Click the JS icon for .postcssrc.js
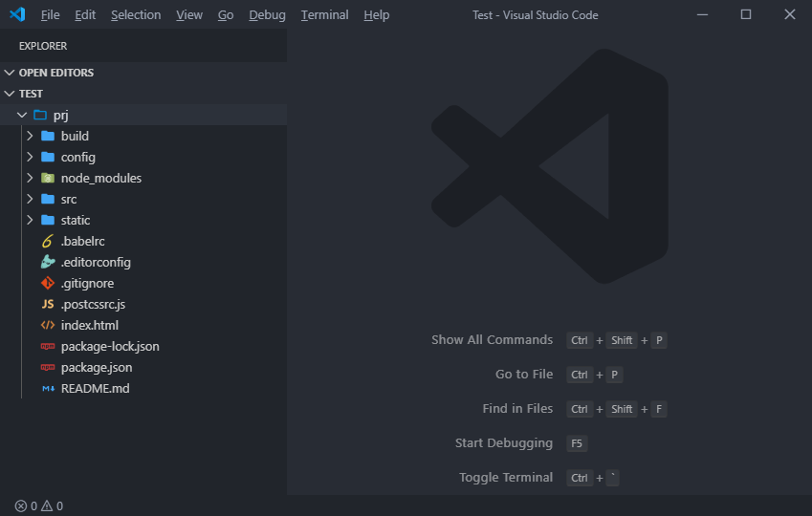812x516 pixels. pos(48,304)
